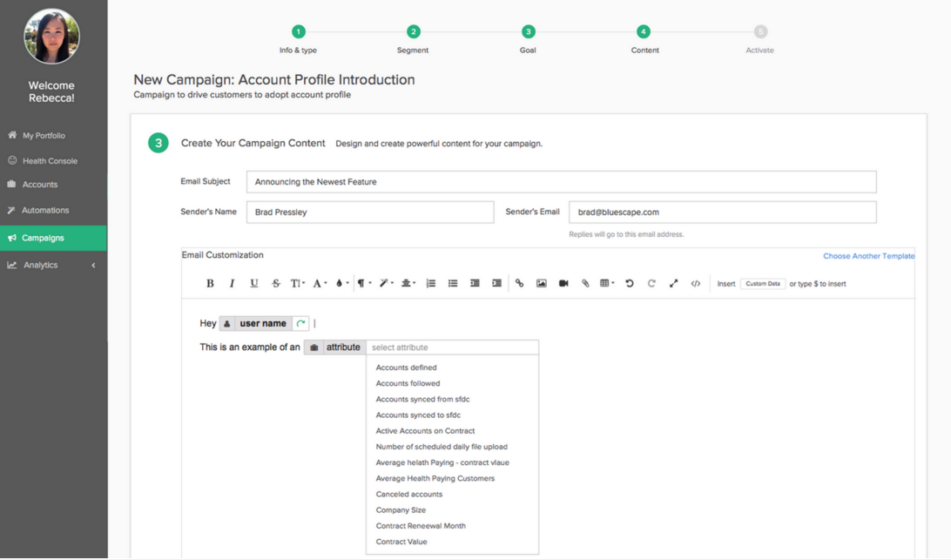951x560 pixels.
Task: Open the text alignment dropdown
Action: (x=408, y=283)
